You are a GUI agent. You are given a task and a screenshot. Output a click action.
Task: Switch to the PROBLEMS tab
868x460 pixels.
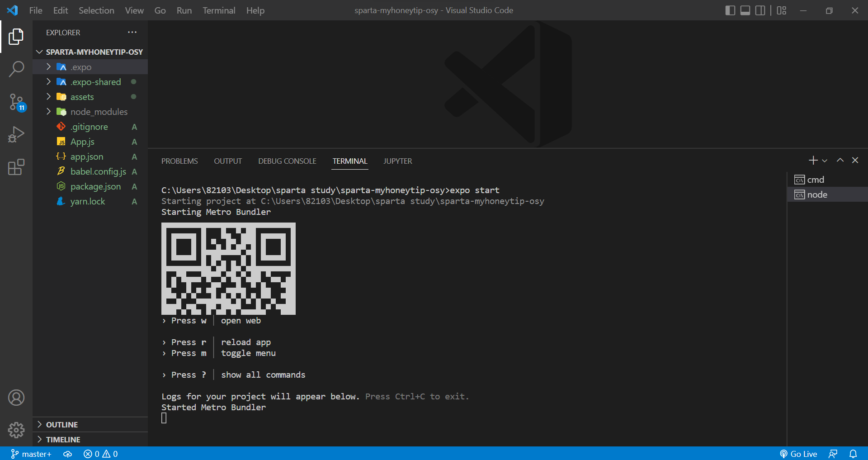(179, 161)
